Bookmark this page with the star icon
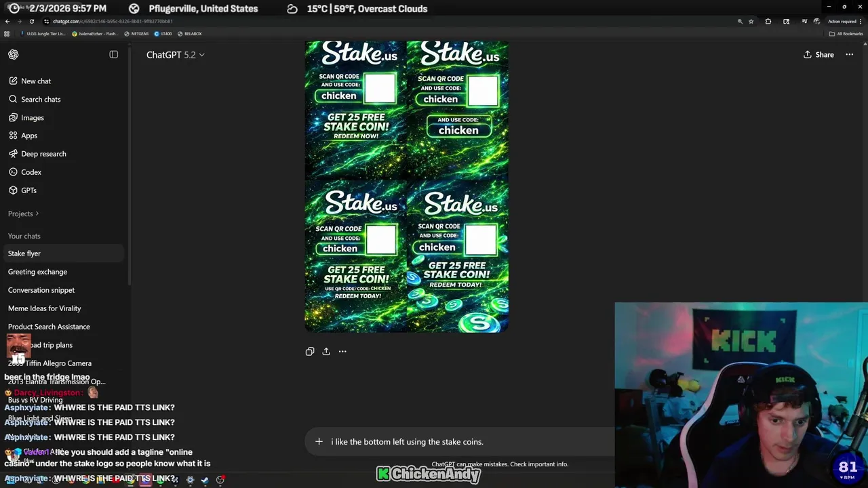 pos(751,21)
